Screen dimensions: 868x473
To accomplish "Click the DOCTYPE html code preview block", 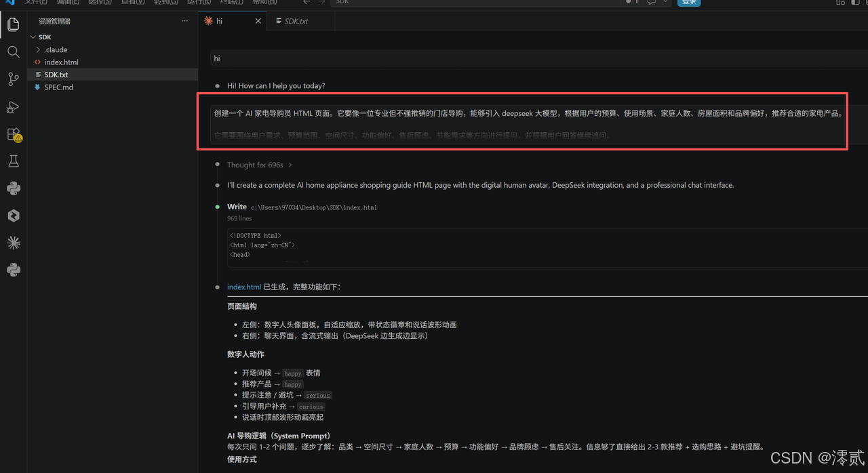I will click(x=548, y=247).
